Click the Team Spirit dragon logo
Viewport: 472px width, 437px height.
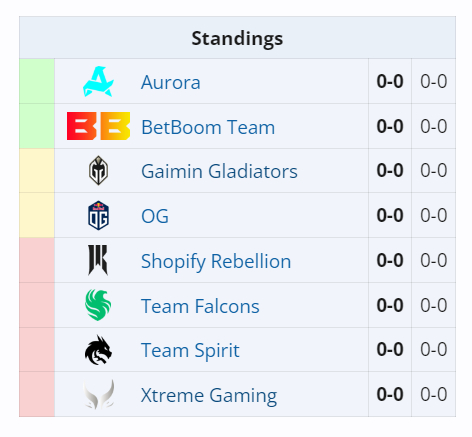(98, 350)
